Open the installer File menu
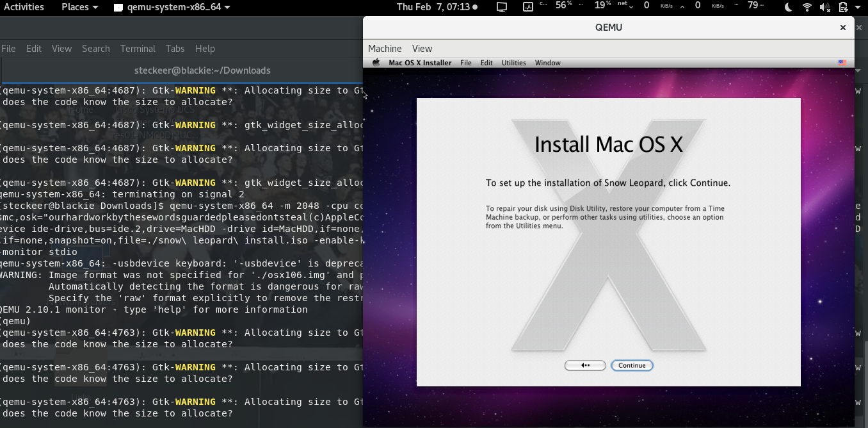Image resolution: width=868 pixels, height=428 pixels. [x=466, y=63]
